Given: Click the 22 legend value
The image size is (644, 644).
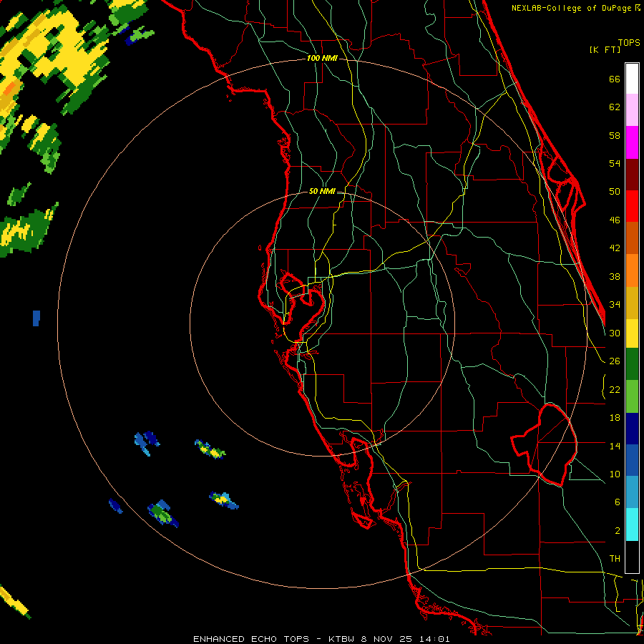Looking at the screenshot, I should 615,389.
